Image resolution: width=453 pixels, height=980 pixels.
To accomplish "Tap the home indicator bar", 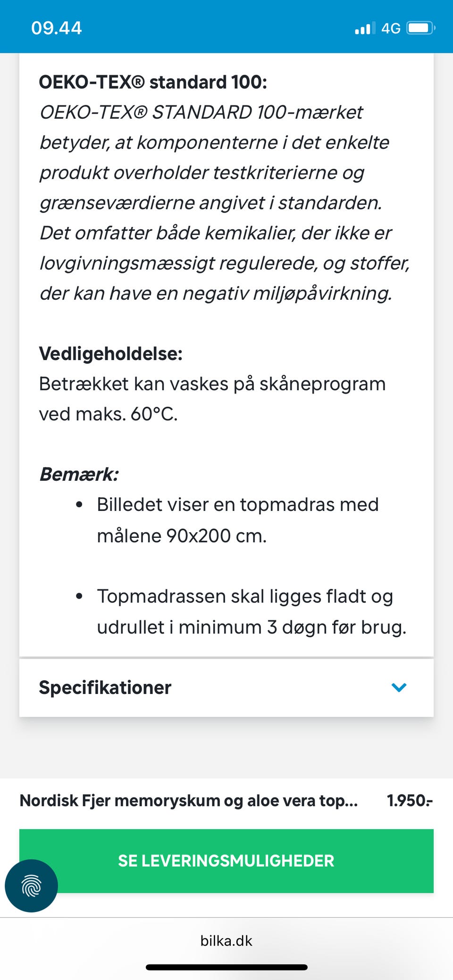I will pyautogui.click(x=226, y=967).
